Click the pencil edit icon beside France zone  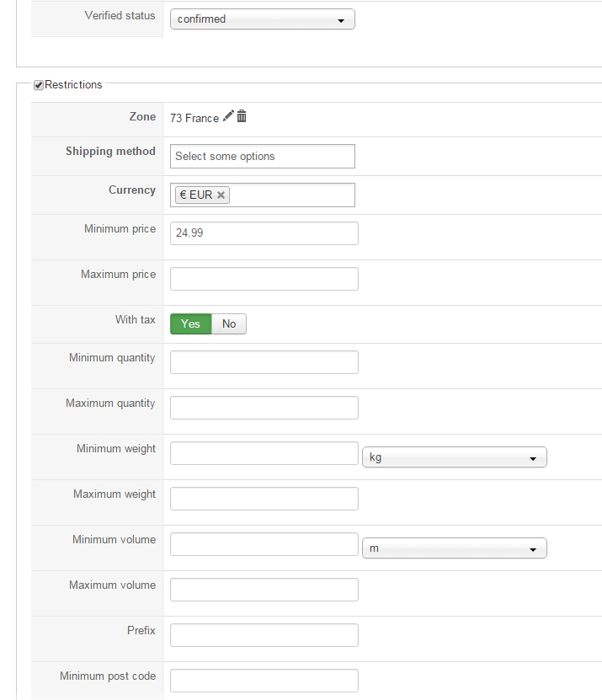pos(228,117)
